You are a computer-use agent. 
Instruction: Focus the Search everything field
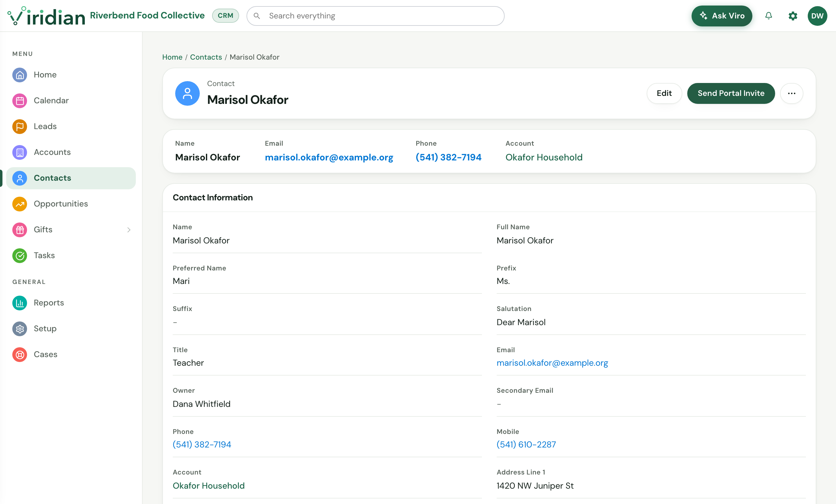[375, 16]
